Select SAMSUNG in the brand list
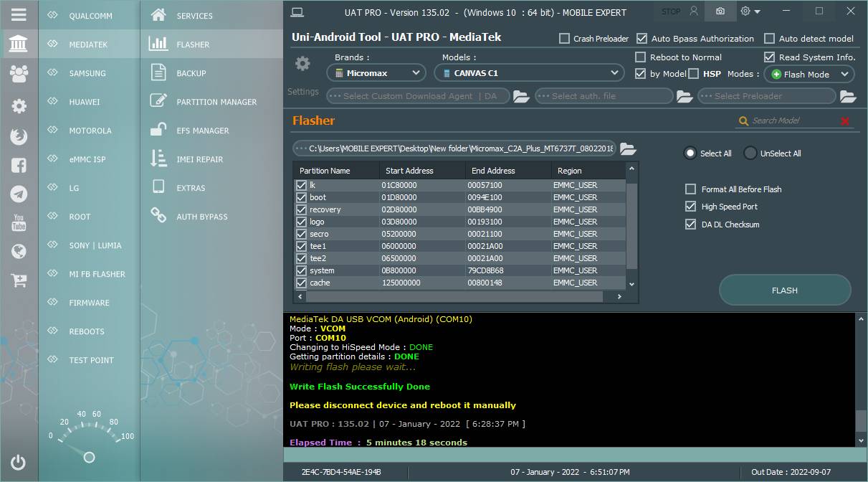 pos(89,73)
